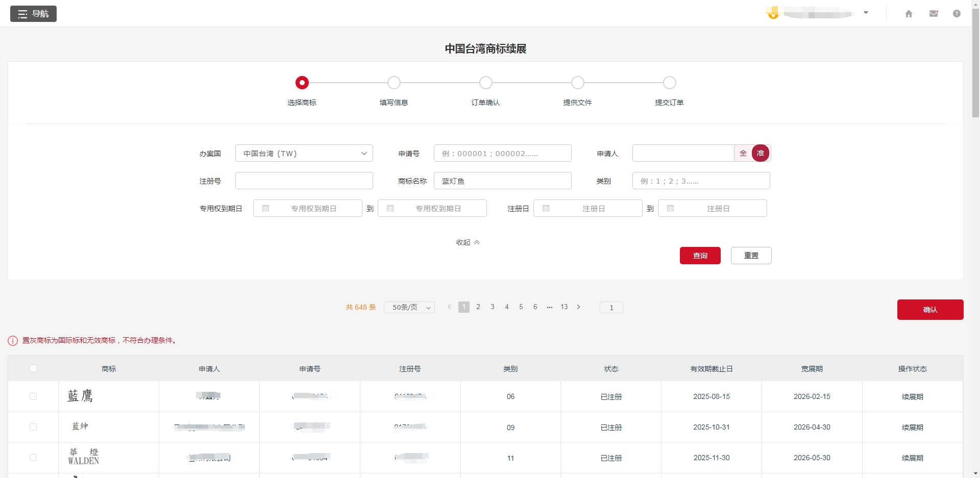The image size is (980, 478).
Task: Click 续展期 status in the WALDEN row
Action: pos(913,458)
